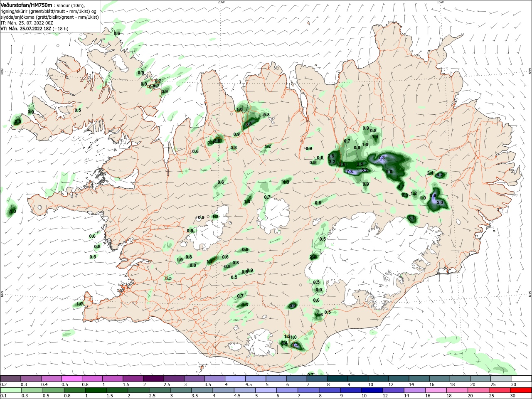Image resolution: width=532 pixels, height=399 pixels.
Task: Click the '4.3' precipitation value in the south
Action: [x=244, y=305]
